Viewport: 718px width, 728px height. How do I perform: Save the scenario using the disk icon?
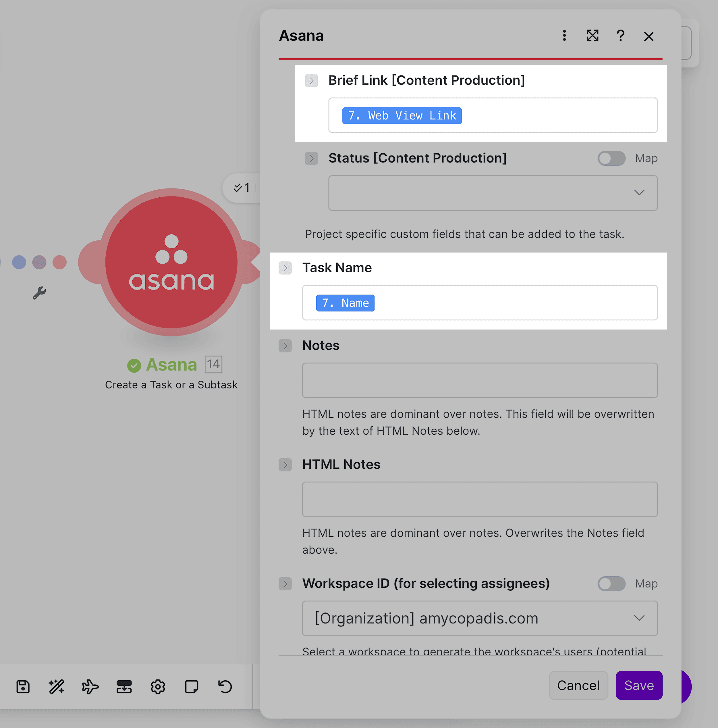click(x=23, y=686)
